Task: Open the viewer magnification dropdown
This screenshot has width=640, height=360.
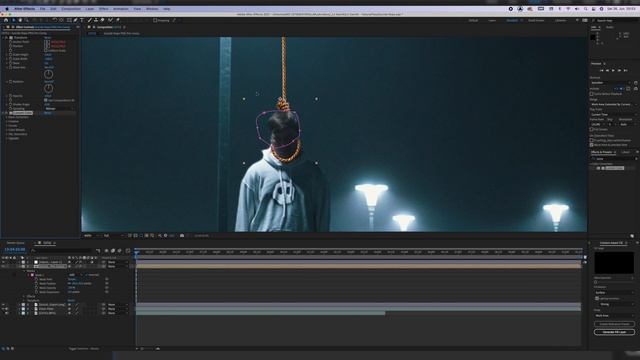Action: (91, 236)
